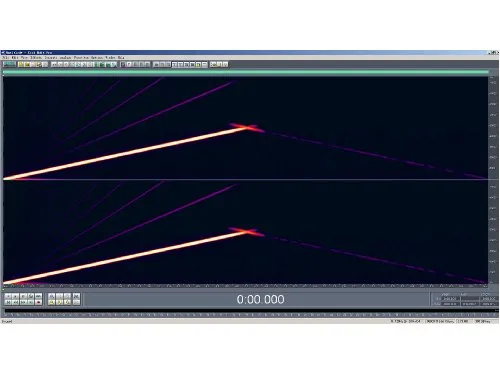Image resolution: width=500 pixels, height=375 pixels.
Task: Click Go to Beginning transport button
Action: [8, 302]
